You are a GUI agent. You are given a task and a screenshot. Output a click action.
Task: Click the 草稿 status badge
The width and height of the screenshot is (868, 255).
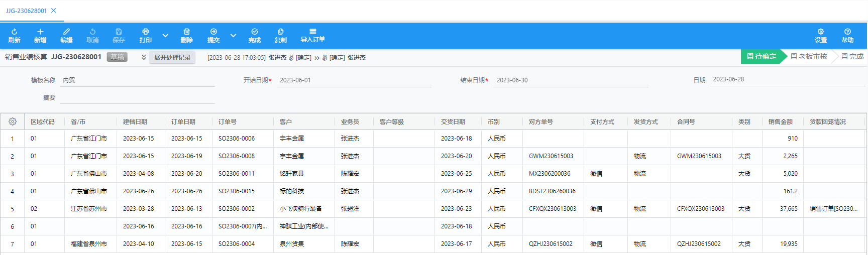pyautogui.click(x=117, y=57)
